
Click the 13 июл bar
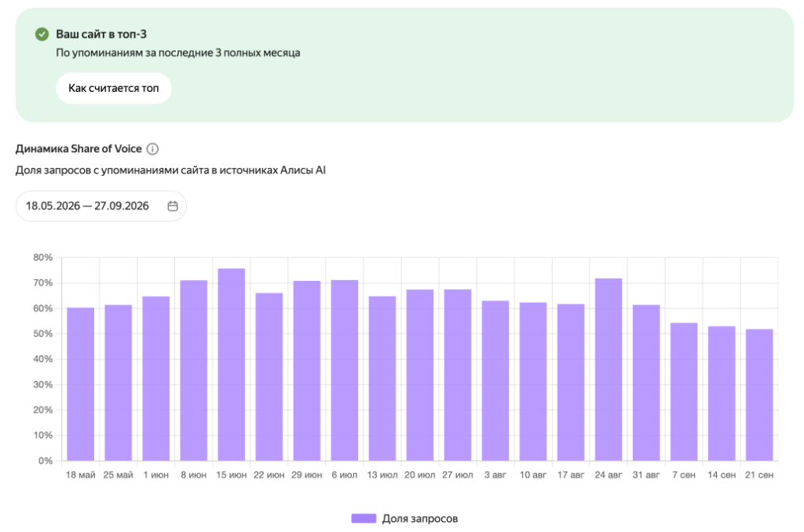(382, 378)
